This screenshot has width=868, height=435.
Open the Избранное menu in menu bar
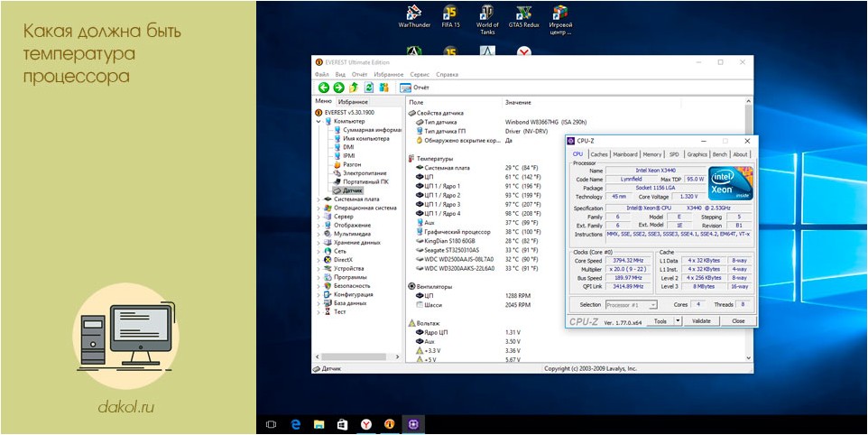[x=388, y=74]
